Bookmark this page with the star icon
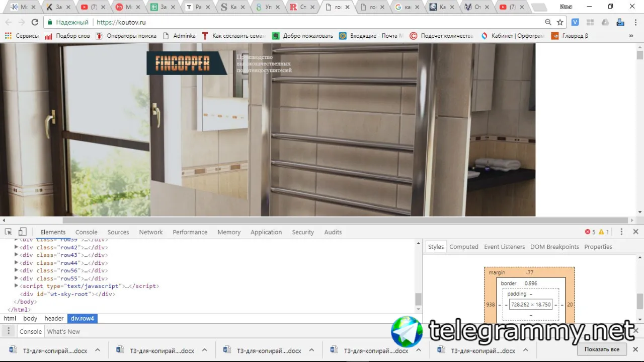644x362 pixels. pyautogui.click(x=560, y=22)
